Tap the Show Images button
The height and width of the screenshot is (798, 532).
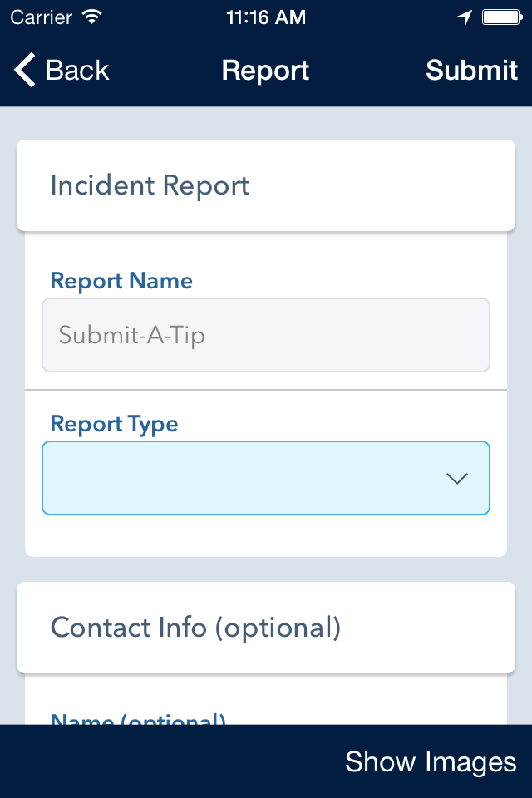[431, 762]
